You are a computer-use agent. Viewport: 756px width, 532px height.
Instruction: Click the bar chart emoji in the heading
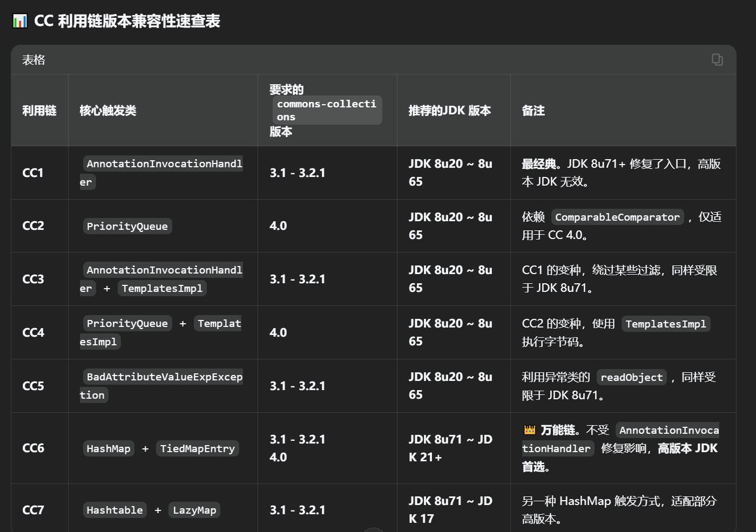[20, 21]
